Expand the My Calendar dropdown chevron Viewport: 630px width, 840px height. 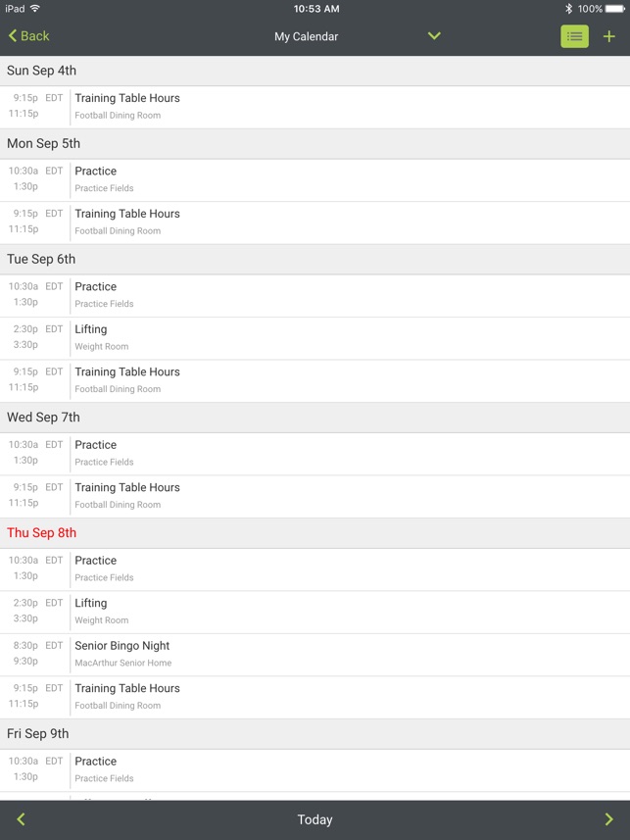tap(434, 36)
